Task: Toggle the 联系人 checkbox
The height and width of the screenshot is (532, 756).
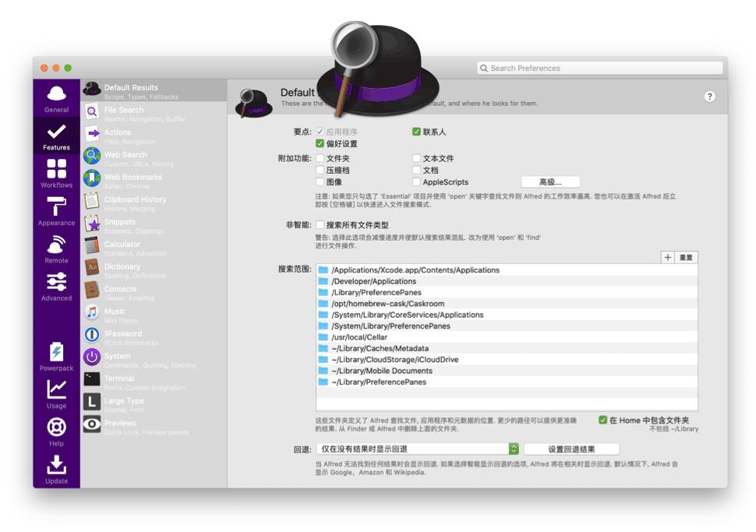Action: coord(416,132)
